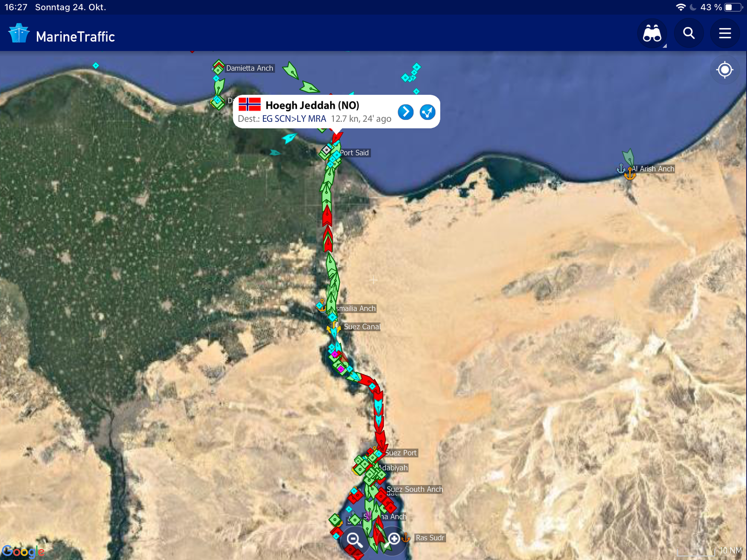Image resolution: width=747 pixels, height=560 pixels.
Task: Click the MarineTraffic logo
Action: [61, 35]
